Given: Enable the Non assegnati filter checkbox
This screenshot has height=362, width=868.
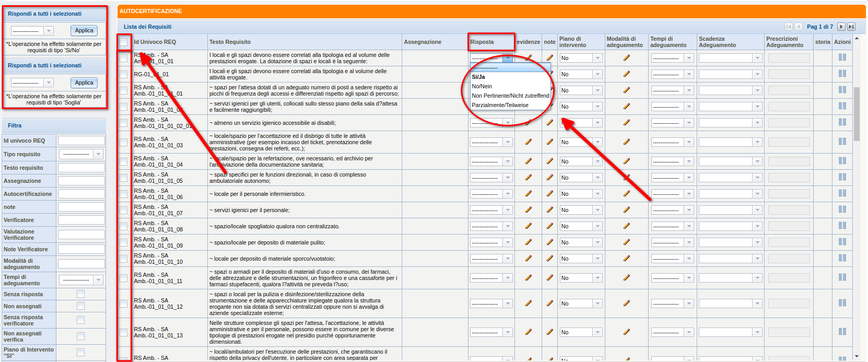Looking at the screenshot, I should (80, 306).
